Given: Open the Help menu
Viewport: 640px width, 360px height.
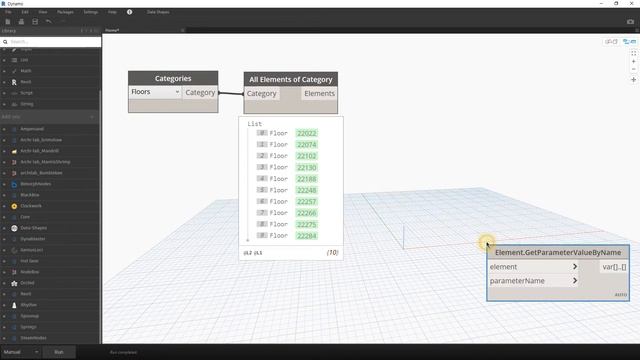Looking at the screenshot, I should (112, 12).
